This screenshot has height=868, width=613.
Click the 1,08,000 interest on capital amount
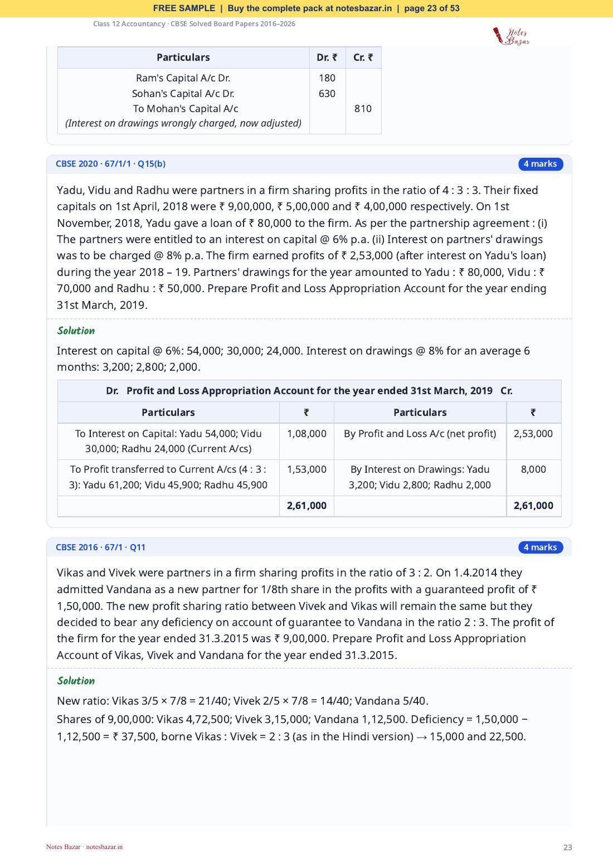click(306, 434)
